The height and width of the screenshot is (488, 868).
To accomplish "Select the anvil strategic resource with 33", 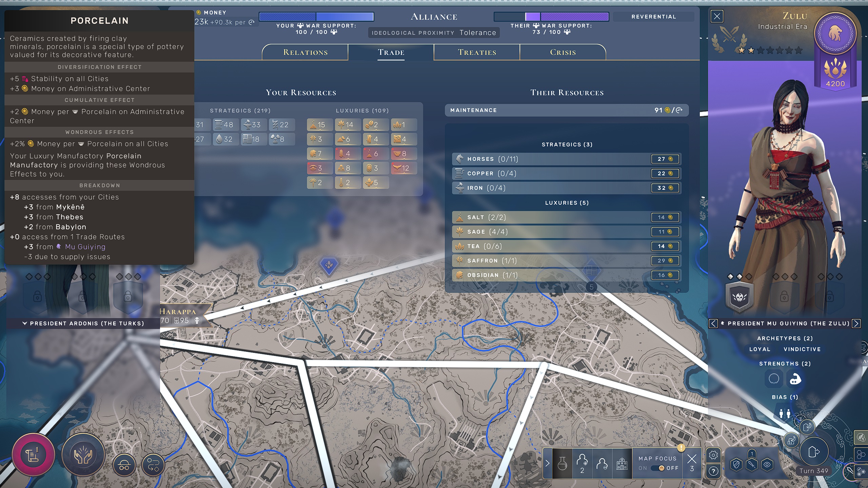I will click(x=254, y=125).
